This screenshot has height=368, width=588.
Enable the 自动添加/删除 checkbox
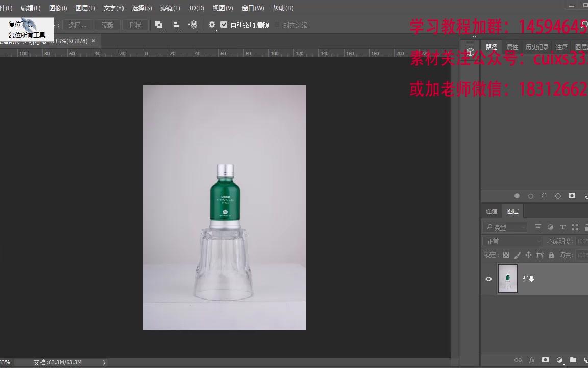(224, 24)
